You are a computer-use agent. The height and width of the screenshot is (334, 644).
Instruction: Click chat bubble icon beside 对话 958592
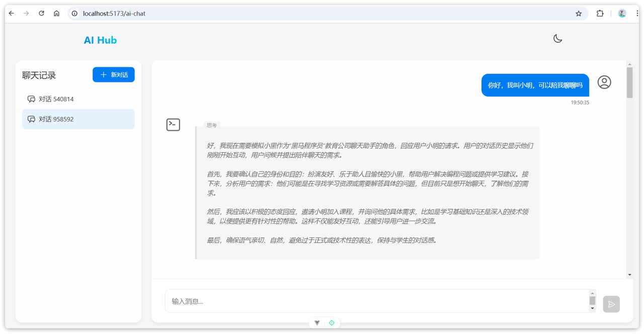(x=31, y=119)
